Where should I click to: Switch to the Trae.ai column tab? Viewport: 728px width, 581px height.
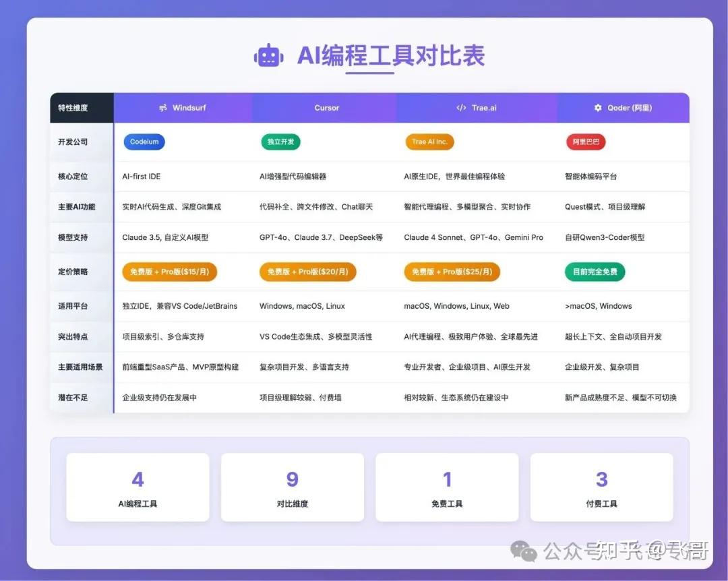477,107
